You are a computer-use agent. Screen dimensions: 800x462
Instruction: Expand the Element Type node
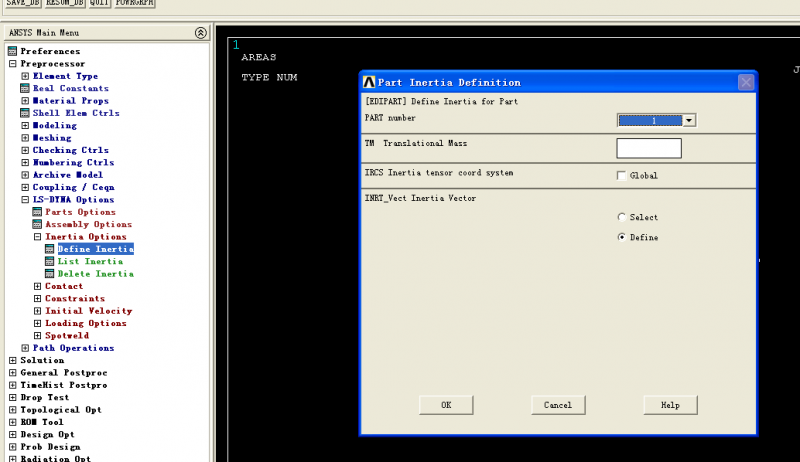tap(25, 76)
